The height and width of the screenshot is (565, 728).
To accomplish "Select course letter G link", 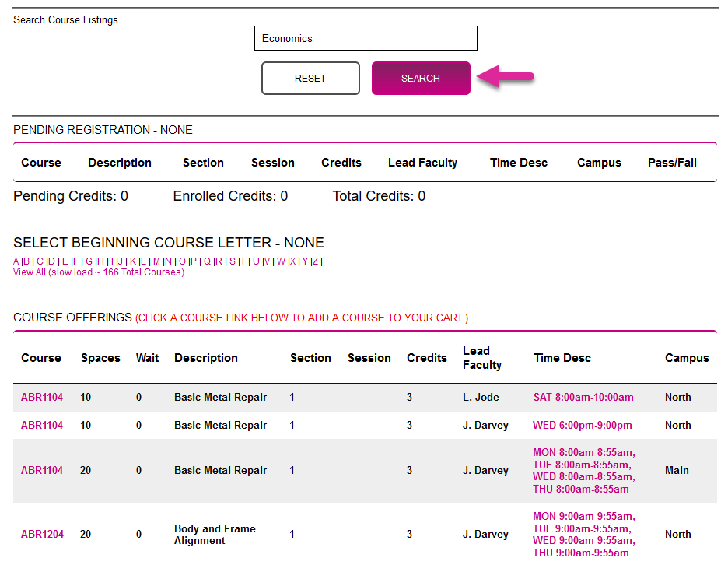I will click(89, 261).
